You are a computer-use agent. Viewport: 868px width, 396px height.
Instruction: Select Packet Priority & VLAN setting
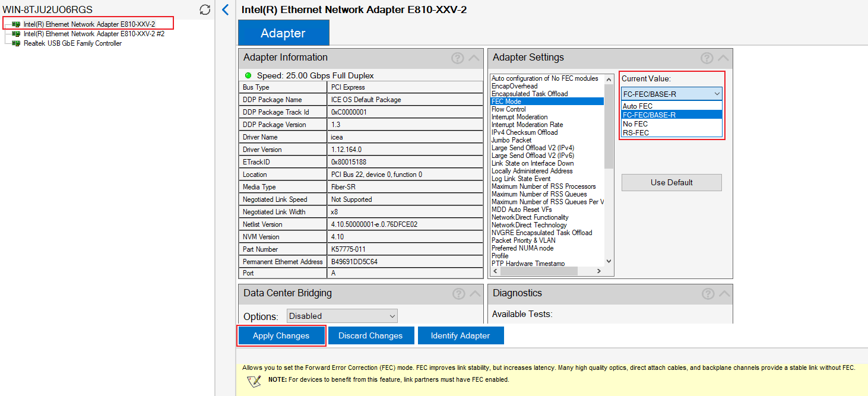click(523, 240)
